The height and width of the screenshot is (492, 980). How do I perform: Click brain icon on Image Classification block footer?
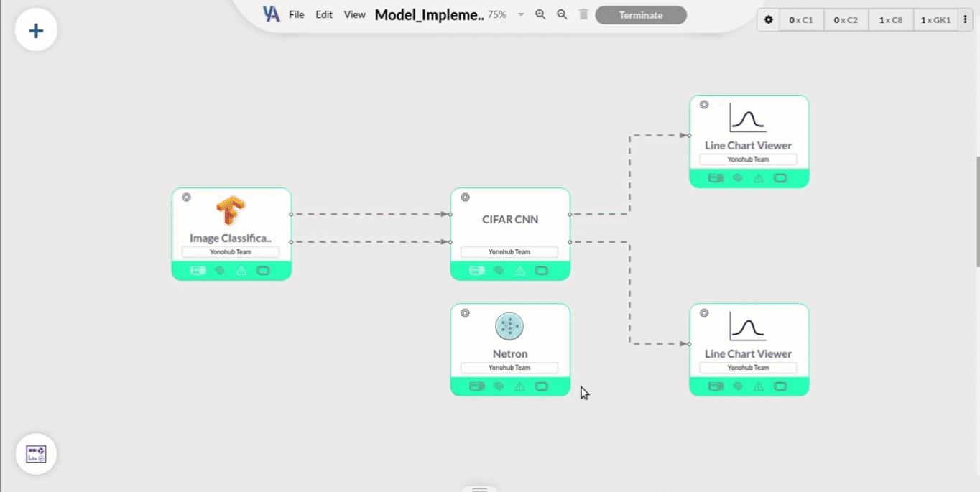[x=220, y=271]
